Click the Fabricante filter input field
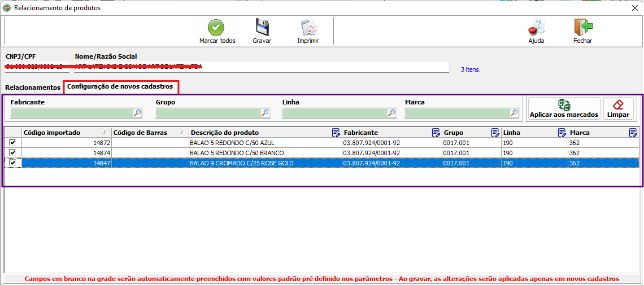The image size is (644, 285). pos(72,113)
